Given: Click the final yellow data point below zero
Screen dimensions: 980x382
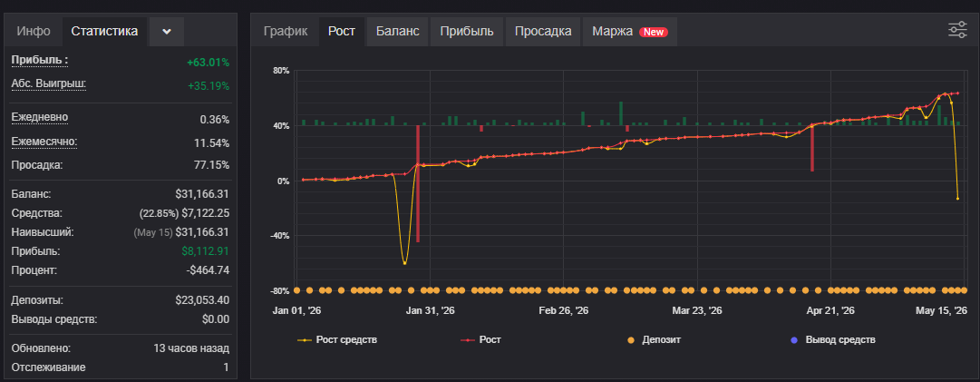Looking at the screenshot, I should tap(957, 199).
